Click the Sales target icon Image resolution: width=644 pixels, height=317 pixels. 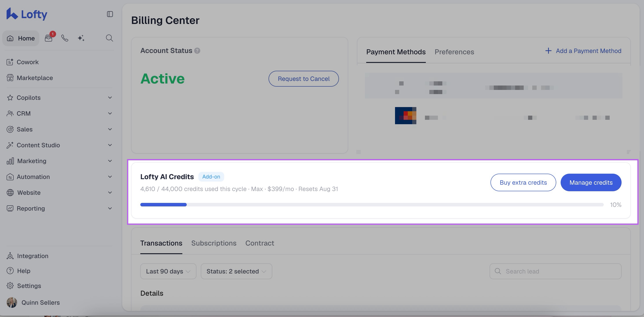click(x=10, y=129)
